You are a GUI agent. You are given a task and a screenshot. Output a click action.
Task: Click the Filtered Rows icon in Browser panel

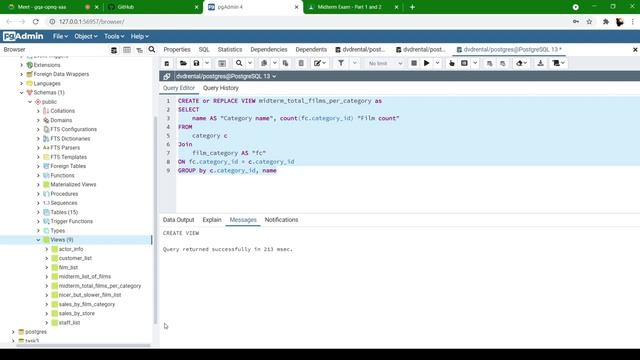coord(140,50)
